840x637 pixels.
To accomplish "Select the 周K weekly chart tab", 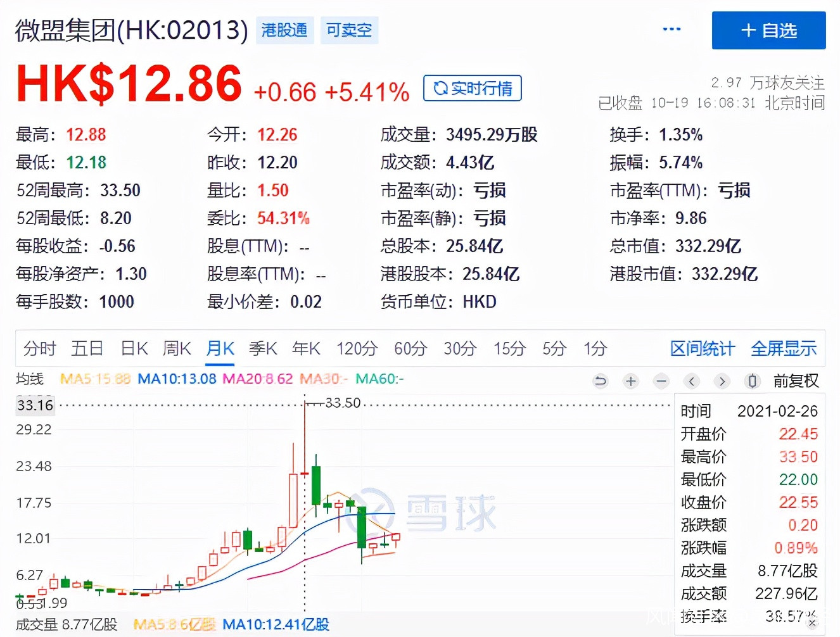I will (x=177, y=348).
